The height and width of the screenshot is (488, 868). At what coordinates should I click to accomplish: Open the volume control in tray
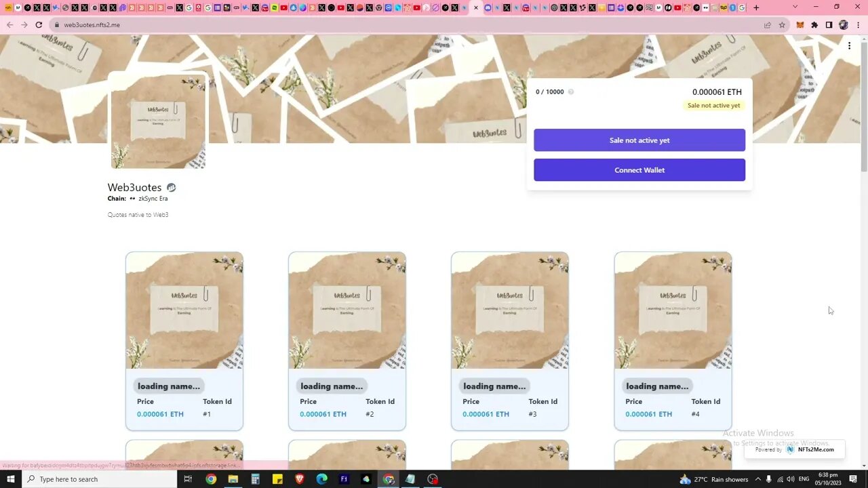[790, 479]
